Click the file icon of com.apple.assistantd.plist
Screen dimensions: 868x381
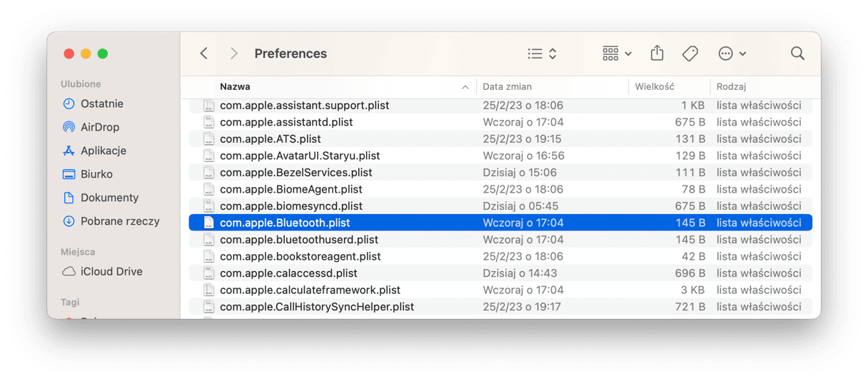pyautogui.click(x=208, y=122)
